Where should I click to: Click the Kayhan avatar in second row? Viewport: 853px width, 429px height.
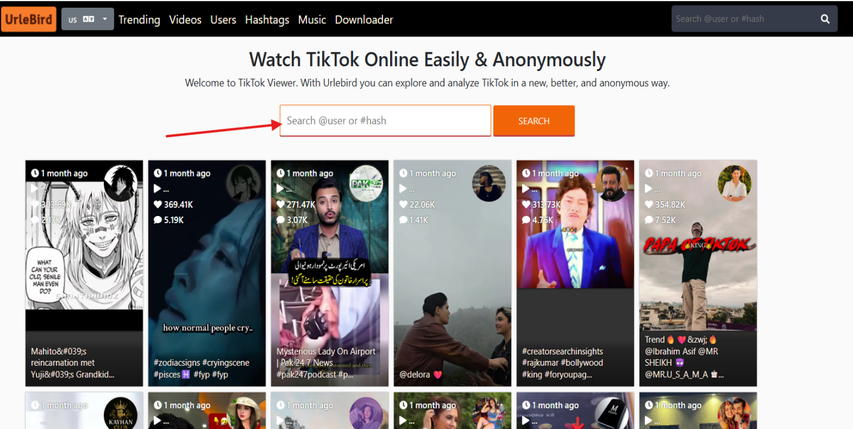coord(120,413)
